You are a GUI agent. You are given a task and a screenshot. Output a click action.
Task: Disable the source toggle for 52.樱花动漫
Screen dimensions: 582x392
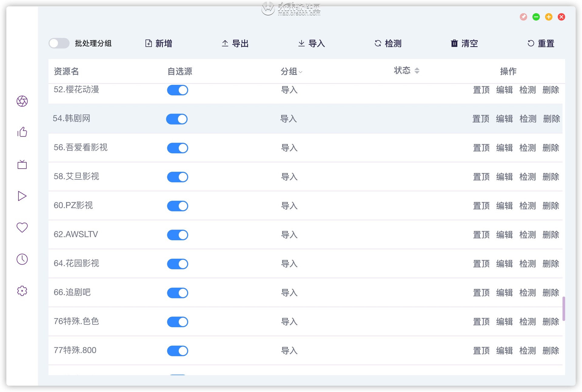click(x=177, y=90)
